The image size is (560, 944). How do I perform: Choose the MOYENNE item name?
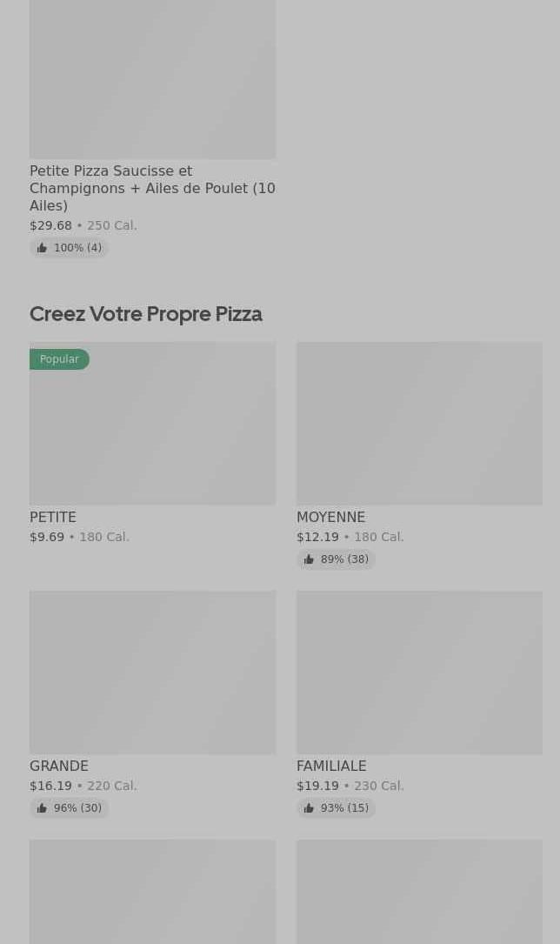(330, 517)
